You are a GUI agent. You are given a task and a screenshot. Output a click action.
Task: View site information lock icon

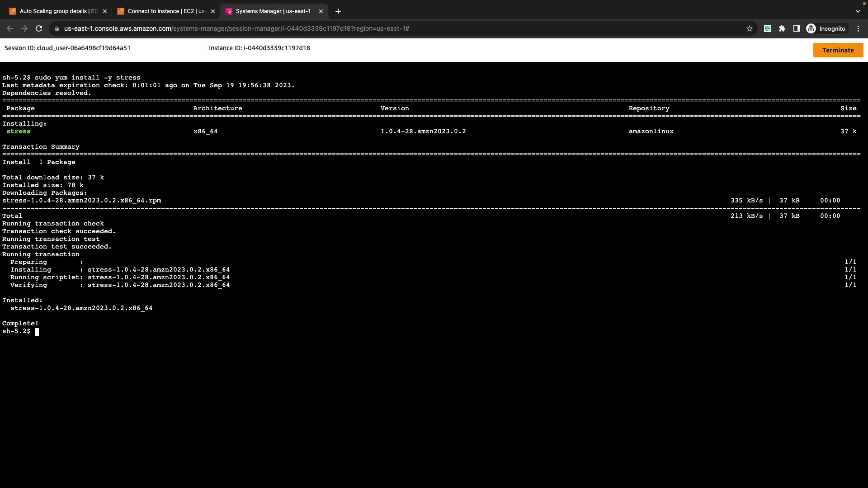pos(57,28)
